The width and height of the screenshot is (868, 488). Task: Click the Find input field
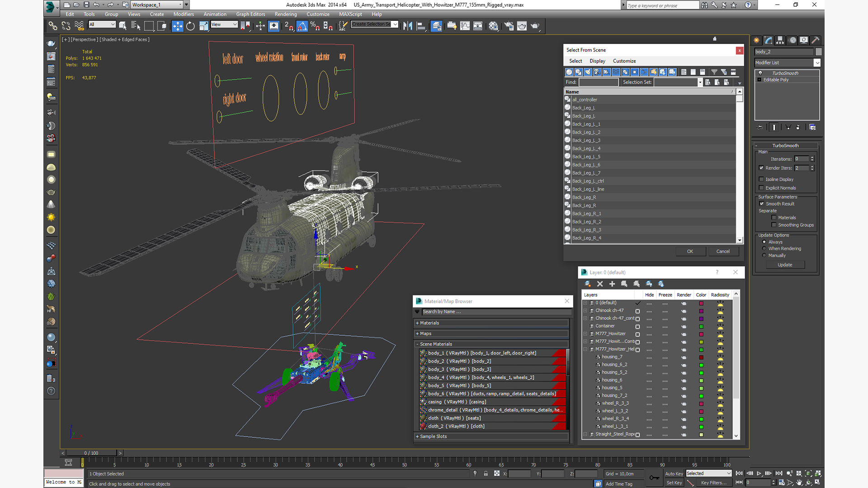598,82
